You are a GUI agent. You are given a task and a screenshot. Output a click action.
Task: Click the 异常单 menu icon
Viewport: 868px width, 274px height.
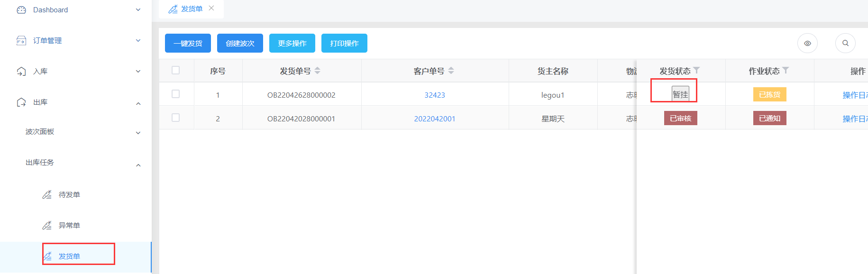tap(47, 225)
